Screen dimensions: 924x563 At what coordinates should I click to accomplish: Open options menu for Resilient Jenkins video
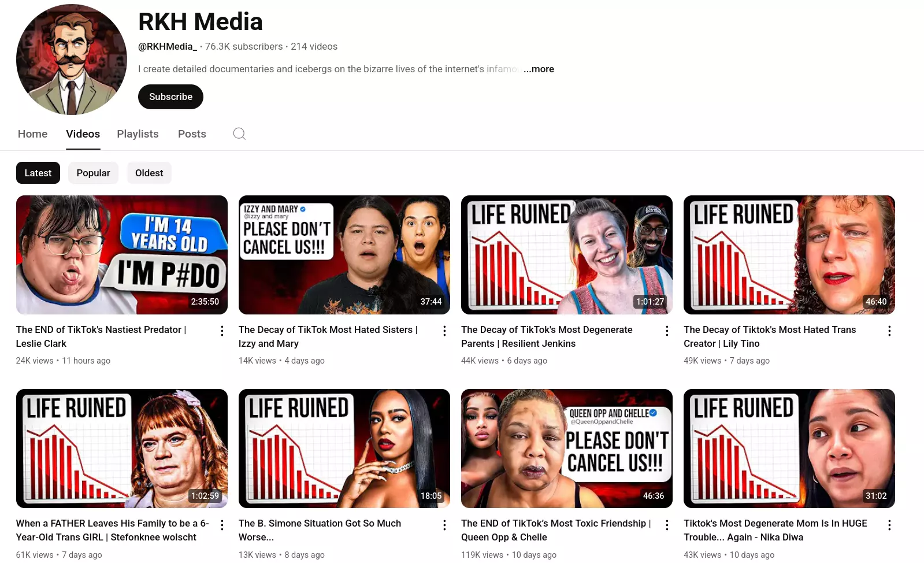pos(667,331)
